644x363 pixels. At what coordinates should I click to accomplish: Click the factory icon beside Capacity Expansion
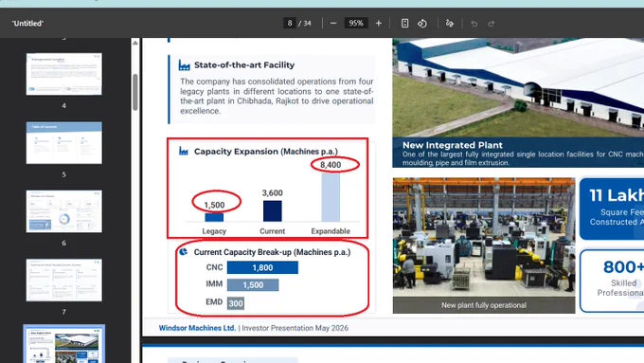point(184,152)
